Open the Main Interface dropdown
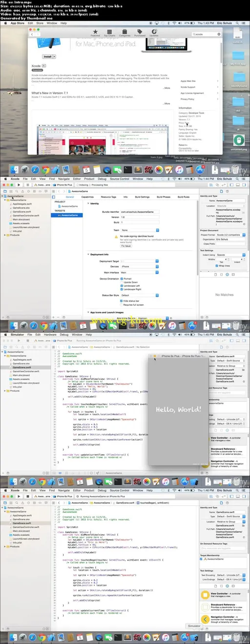 point(140,272)
